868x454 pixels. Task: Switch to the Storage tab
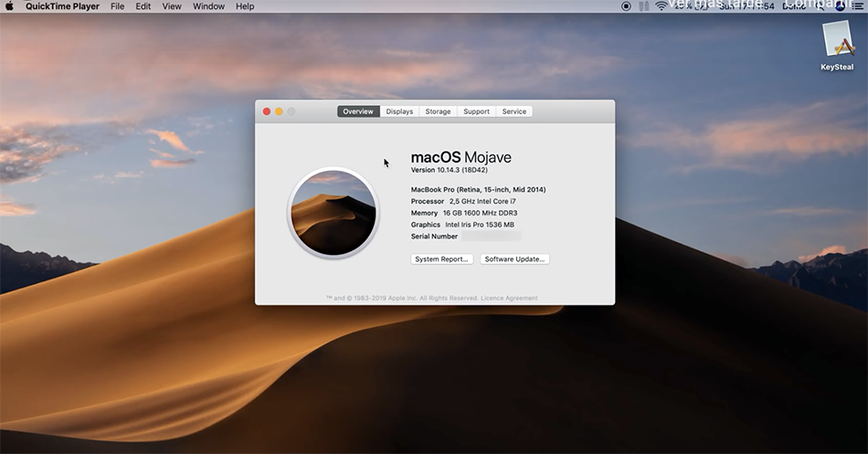[438, 111]
